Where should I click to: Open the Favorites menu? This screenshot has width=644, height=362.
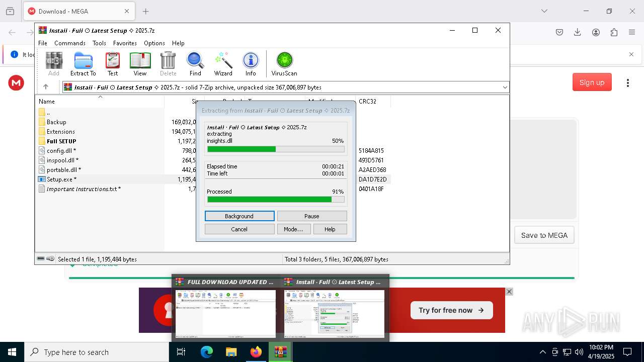(125, 43)
